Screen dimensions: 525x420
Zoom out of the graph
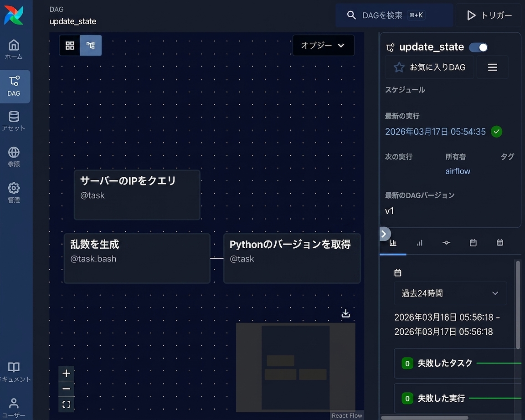coord(66,389)
